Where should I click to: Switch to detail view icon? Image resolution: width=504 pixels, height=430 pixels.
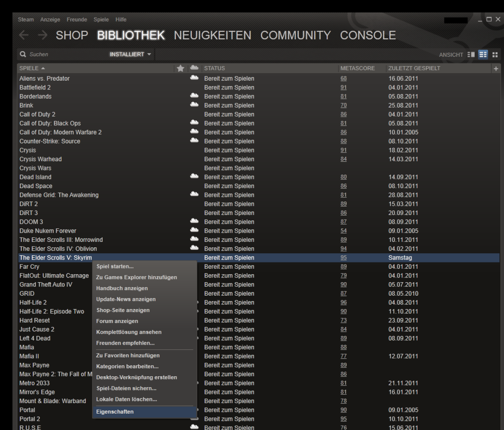click(471, 55)
